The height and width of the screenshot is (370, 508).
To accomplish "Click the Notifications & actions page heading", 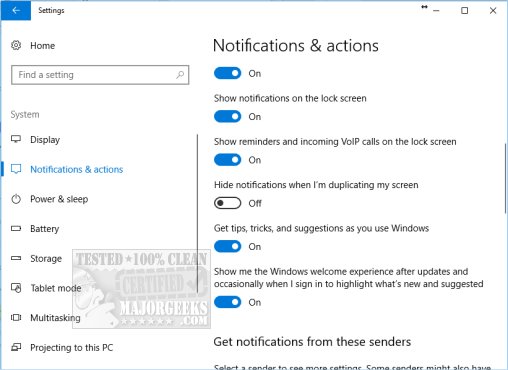I will pos(296,45).
